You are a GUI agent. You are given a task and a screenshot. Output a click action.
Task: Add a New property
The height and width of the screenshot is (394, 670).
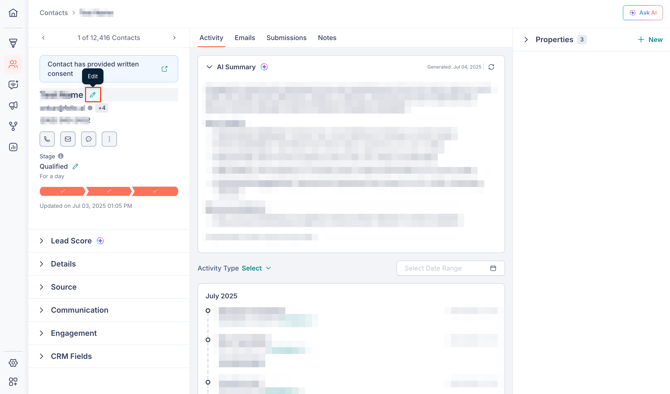tap(650, 39)
